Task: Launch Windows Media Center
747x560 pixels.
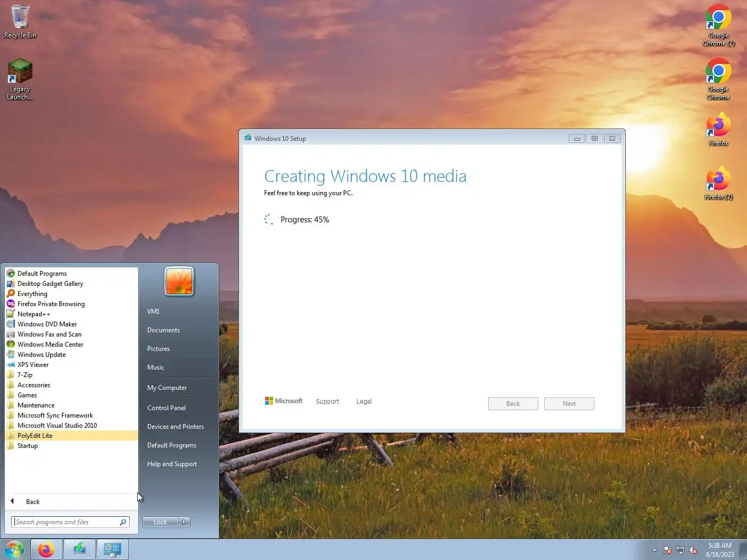Action: (x=71, y=345)
